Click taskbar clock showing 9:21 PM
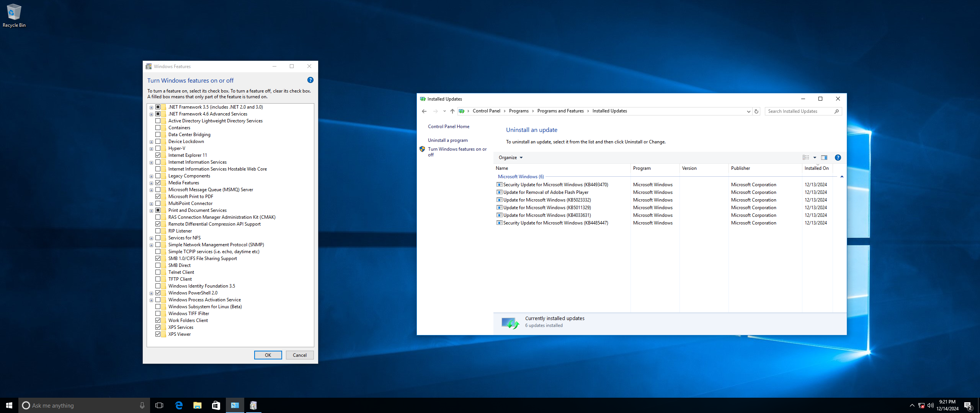980x413 pixels. (x=947, y=405)
